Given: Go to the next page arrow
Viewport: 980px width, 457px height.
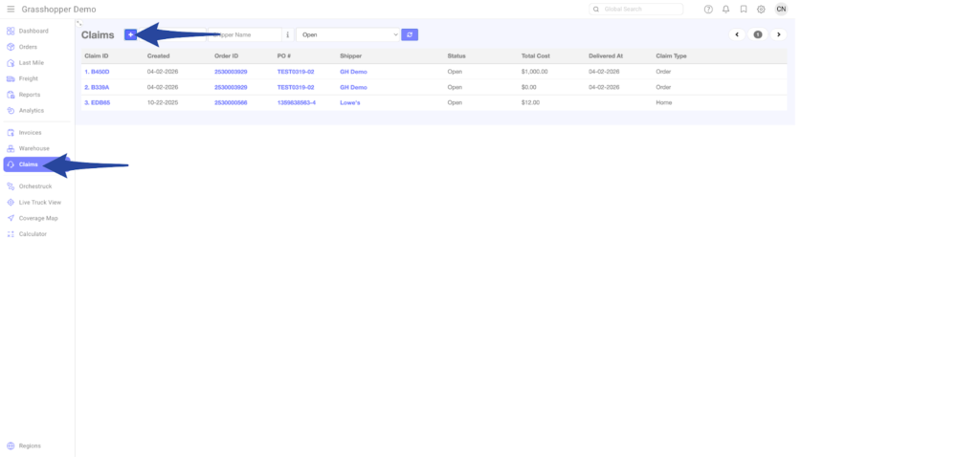Looking at the screenshot, I should pyautogui.click(x=778, y=34).
